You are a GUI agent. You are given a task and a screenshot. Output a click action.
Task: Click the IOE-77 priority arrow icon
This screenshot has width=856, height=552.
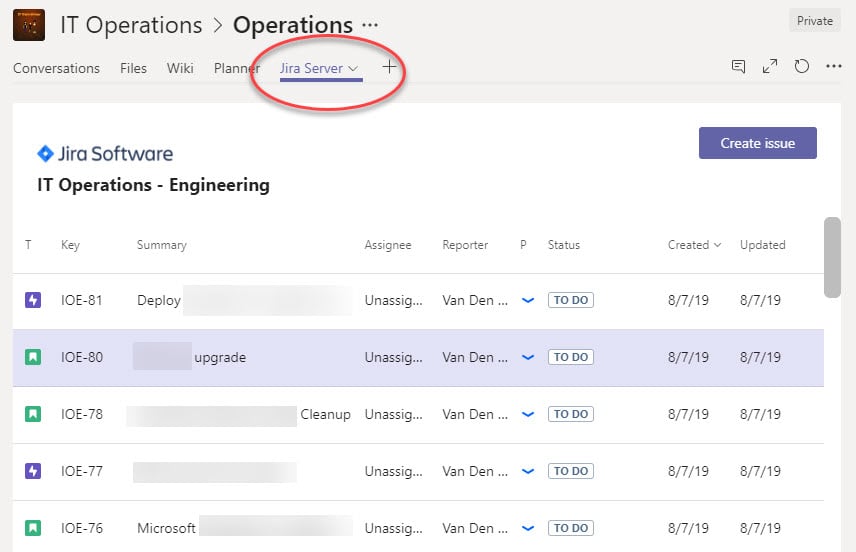click(528, 471)
